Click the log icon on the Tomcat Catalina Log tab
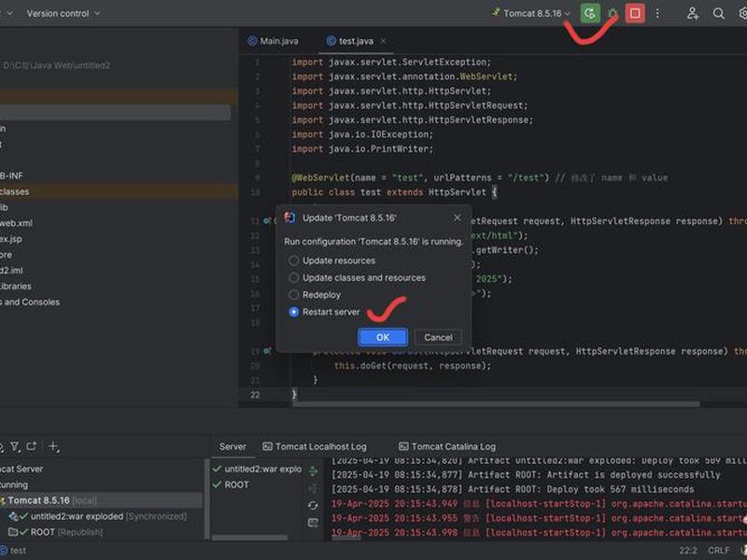Screen dimensions: 747x560 coord(403,447)
